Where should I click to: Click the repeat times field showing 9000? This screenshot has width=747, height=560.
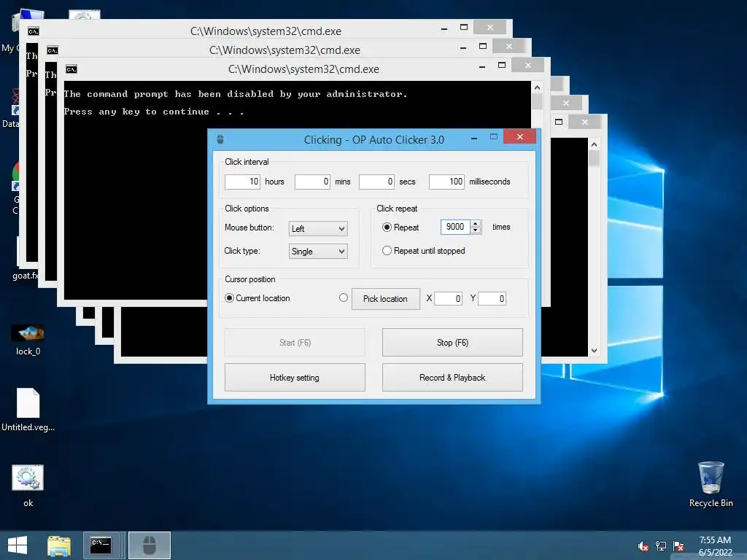click(x=455, y=227)
